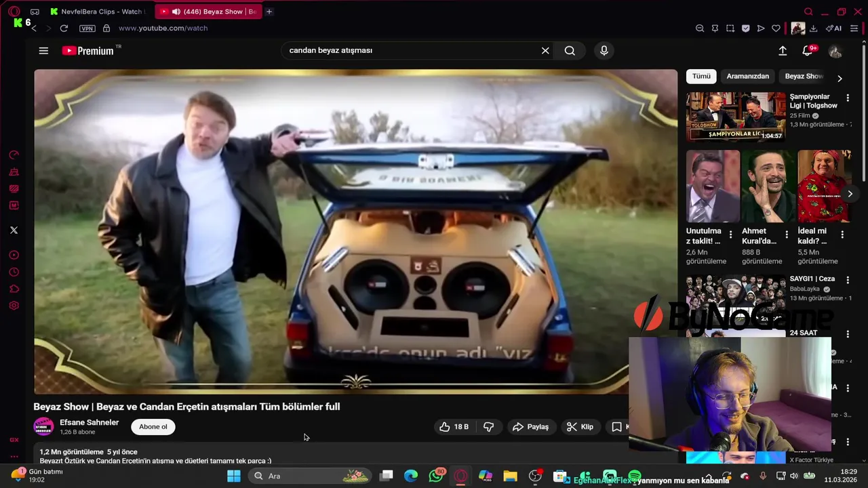Switch to Beyaz Show browser tab

click(x=208, y=12)
